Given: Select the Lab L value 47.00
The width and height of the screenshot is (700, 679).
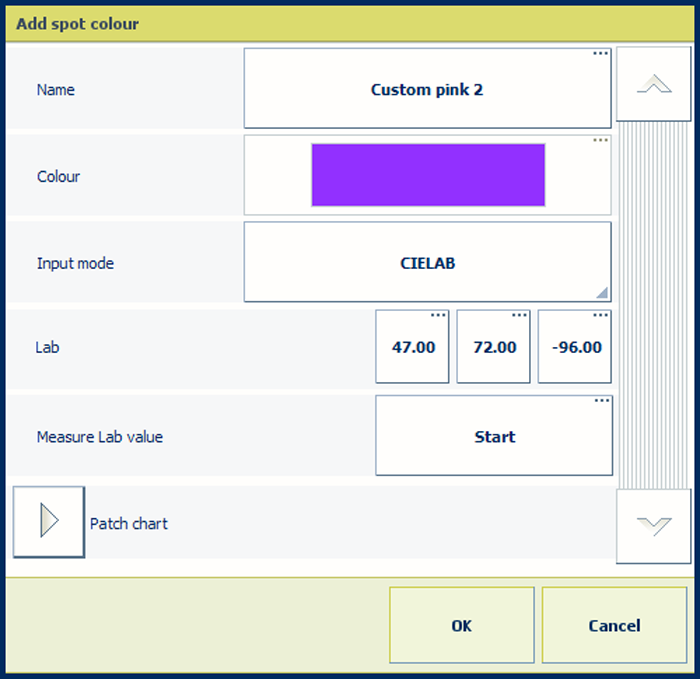Looking at the screenshot, I should click(x=412, y=348).
